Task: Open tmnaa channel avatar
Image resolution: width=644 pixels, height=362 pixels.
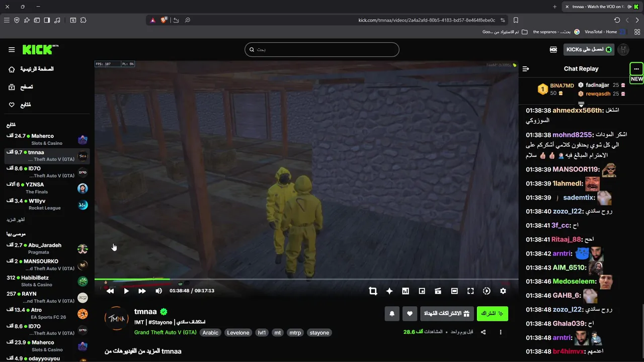Action: coord(117,318)
